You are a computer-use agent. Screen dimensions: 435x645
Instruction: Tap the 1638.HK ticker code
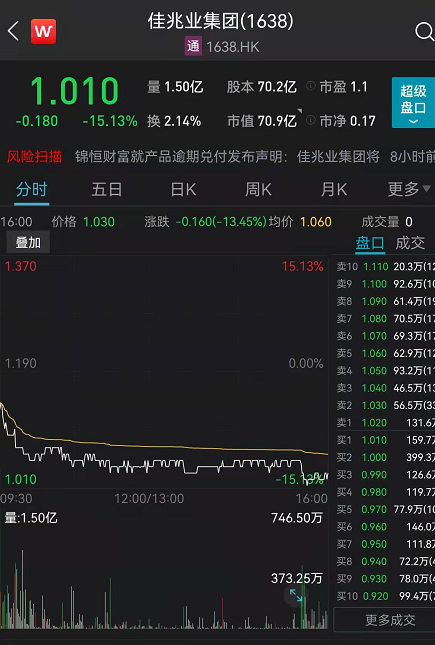(233, 47)
